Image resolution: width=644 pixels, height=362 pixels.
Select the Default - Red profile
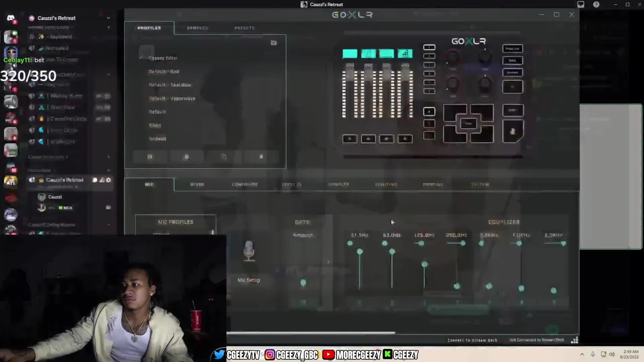tap(164, 71)
